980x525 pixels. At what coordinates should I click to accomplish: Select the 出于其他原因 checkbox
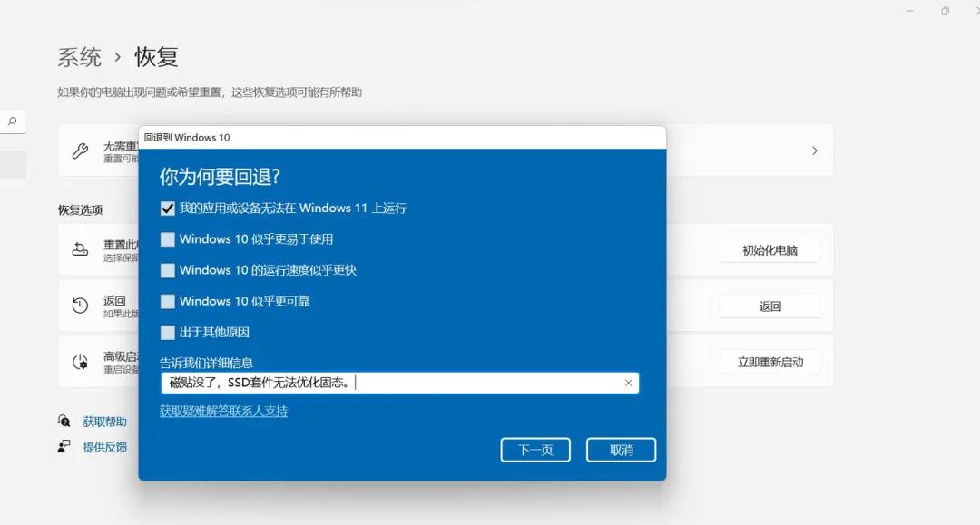point(167,332)
